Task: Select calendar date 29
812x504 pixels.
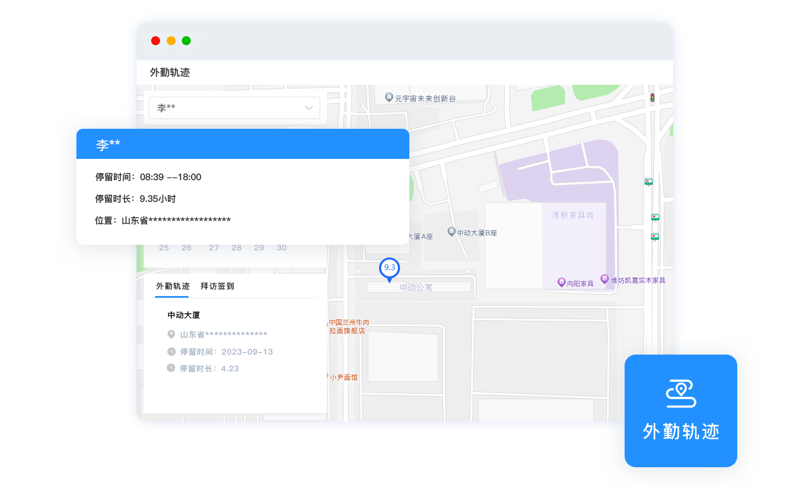Action: pyautogui.click(x=259, y=248)
